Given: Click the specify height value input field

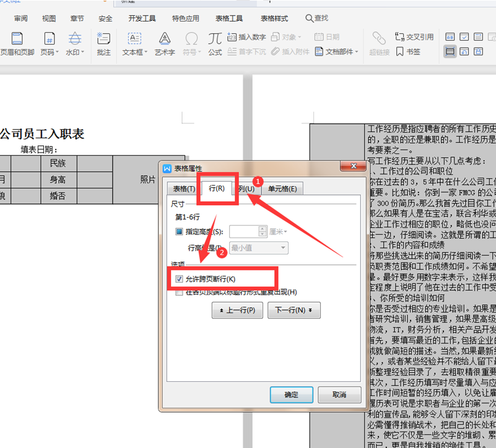Looking at the screenshot, I should (244, 232).
